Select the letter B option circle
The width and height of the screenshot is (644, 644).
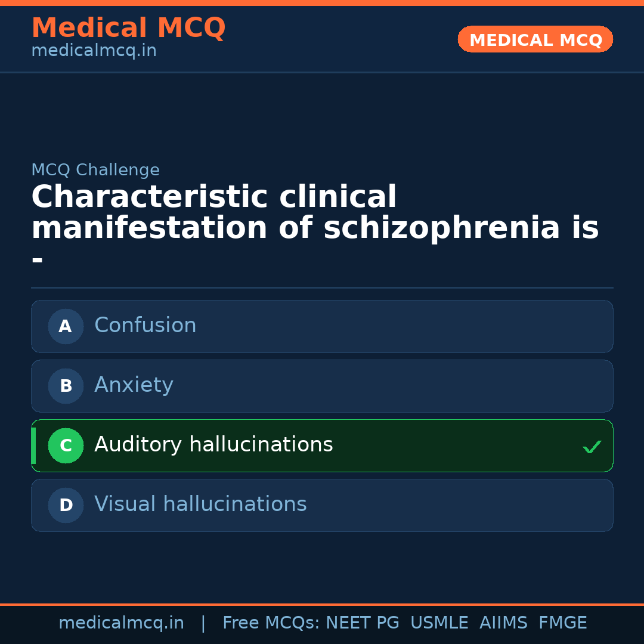click(66, 386)
